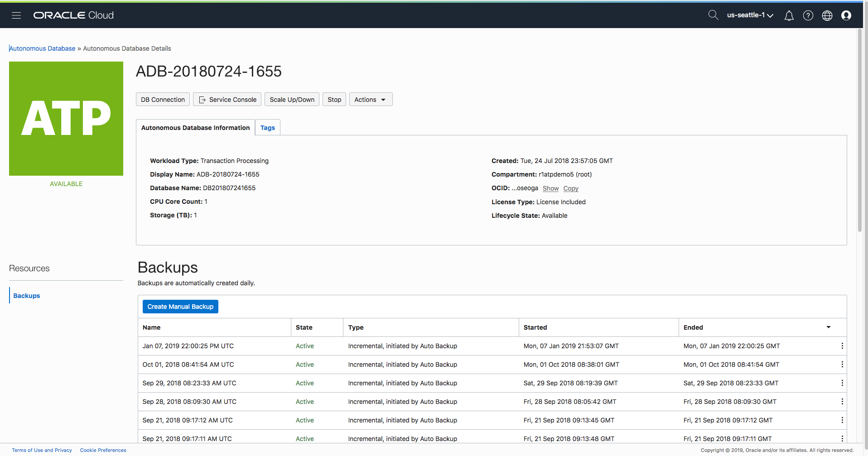This screenshot has width=868, height=456.
Task: Open row actions for Sep 21, 2018 09:17:12 backup
Action: point(842,420)
